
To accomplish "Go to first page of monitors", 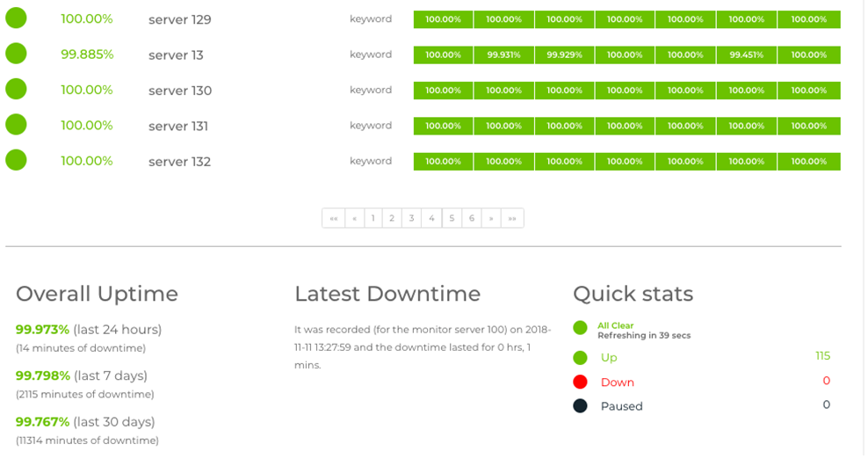I will tap(334, 218).
